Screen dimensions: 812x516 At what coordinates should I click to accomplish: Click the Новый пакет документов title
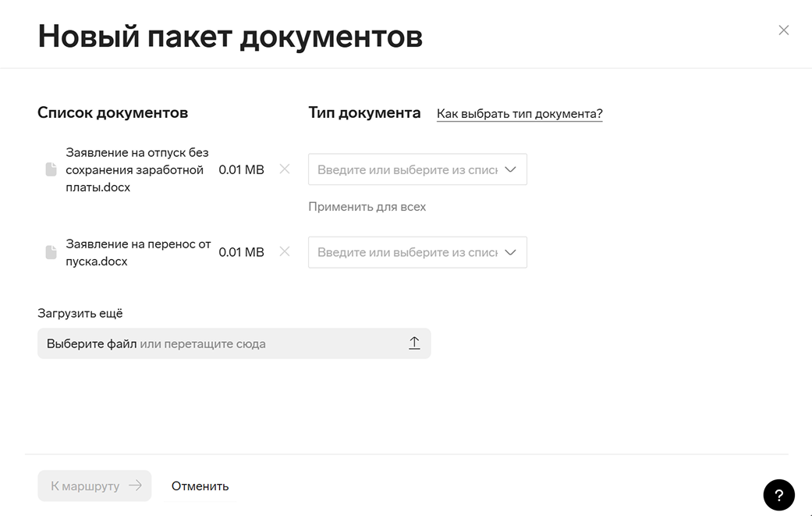point(230,36)
